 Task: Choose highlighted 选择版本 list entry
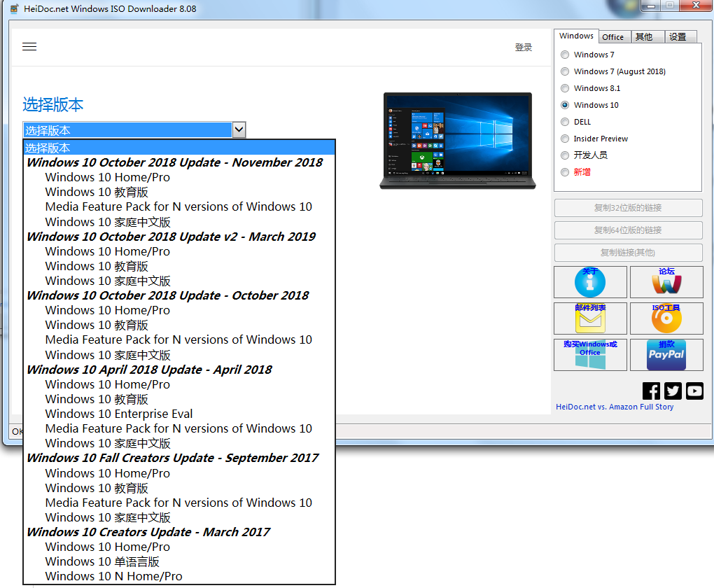click(179, 148)
